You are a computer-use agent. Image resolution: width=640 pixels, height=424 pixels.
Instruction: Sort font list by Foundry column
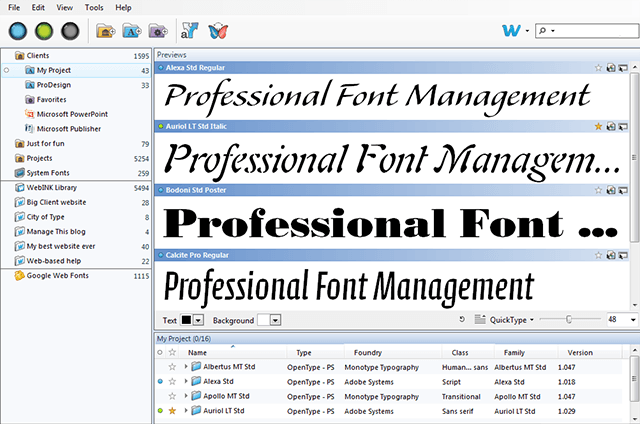[x=393, y=353]
